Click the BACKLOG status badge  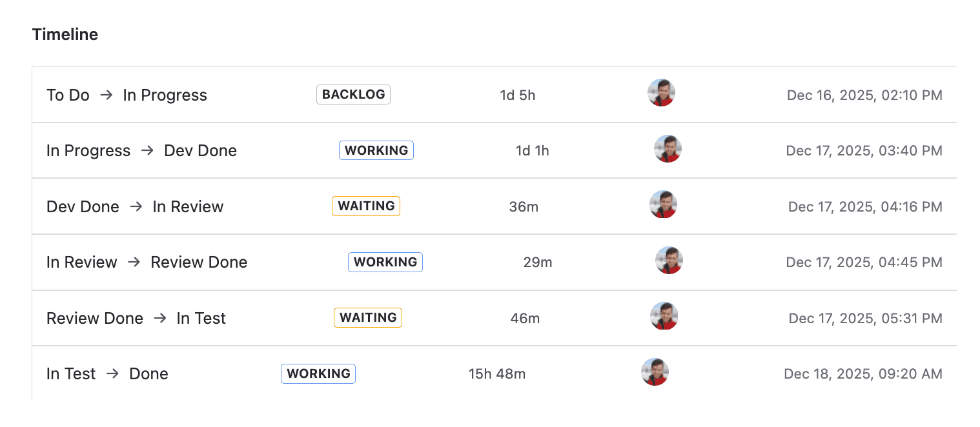click(353, 95)
